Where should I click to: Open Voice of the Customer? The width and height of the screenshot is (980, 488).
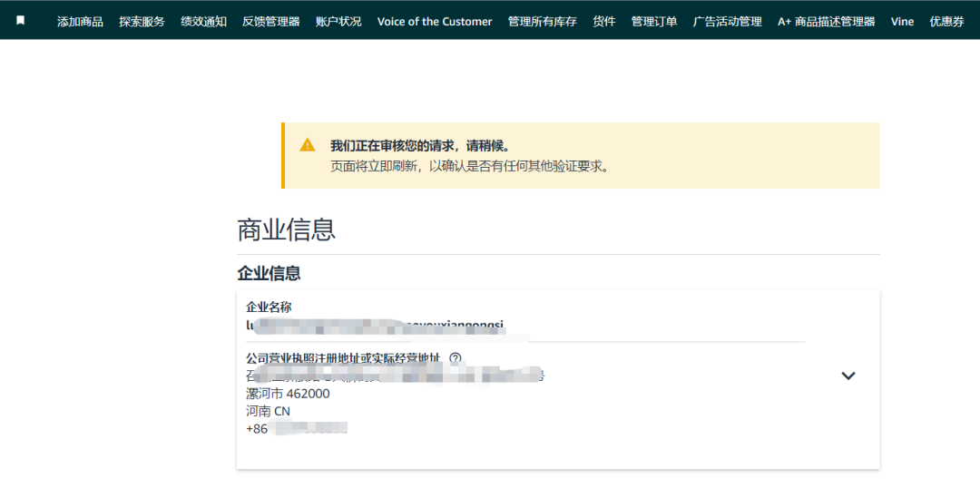[435, 22]
